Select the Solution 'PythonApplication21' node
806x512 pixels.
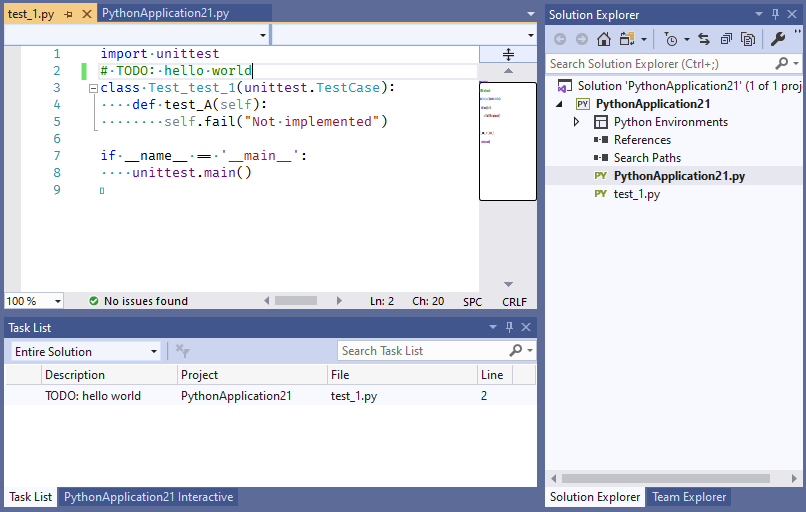(680, 86)
